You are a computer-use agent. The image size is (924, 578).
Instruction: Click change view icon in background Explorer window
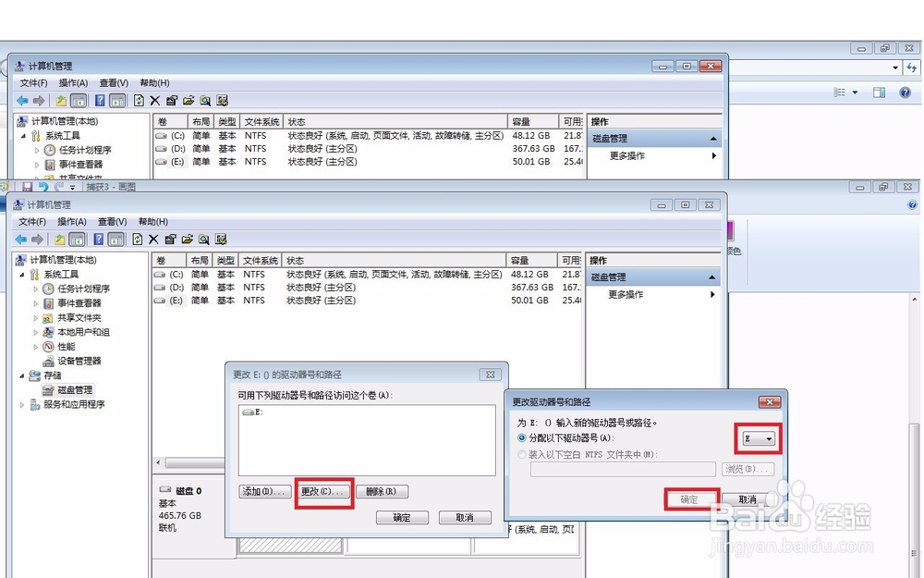click(840, 92)
